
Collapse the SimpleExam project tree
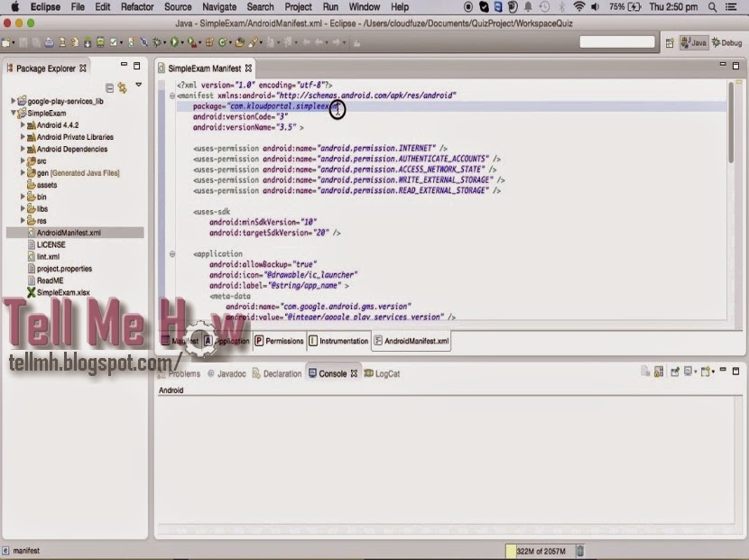click(x=13, y=113)
